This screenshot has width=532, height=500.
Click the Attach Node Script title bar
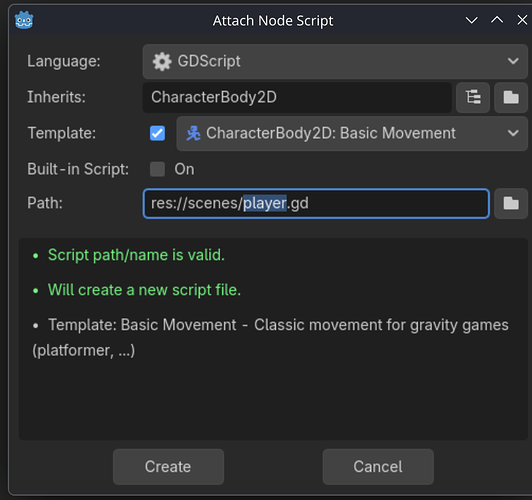tap(273, 21)
